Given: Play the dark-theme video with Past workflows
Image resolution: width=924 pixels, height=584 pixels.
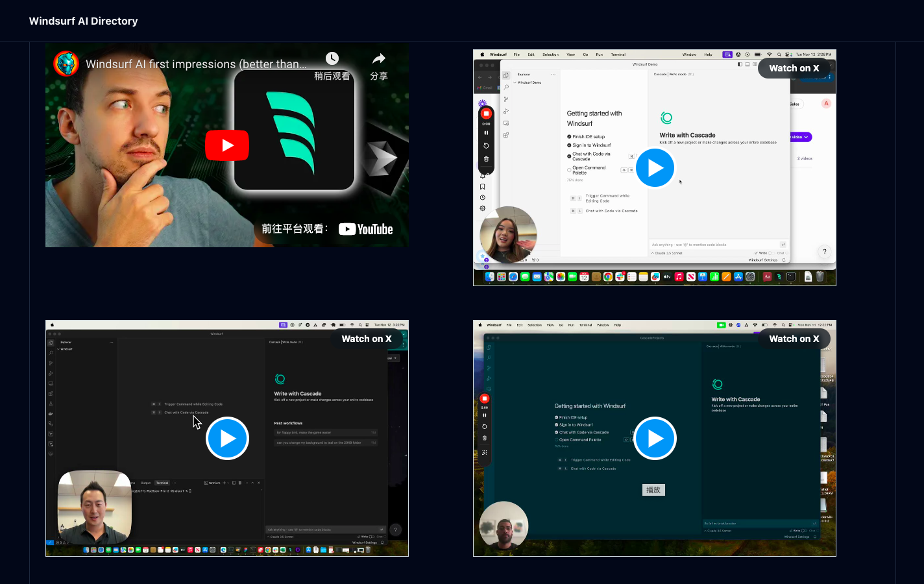Looking at the screenshot, I should pos(227,438).
